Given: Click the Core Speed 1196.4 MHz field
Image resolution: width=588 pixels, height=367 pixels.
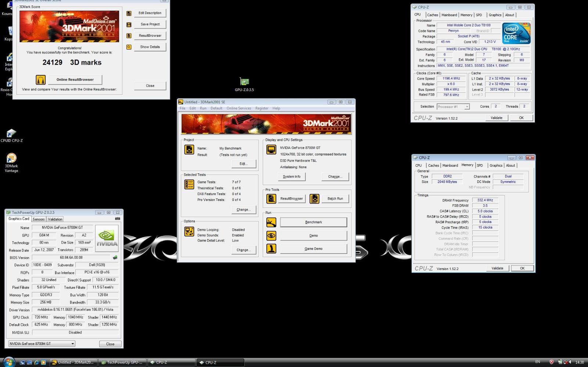Looking at the screenshot, I should click(x=451, y=79).
